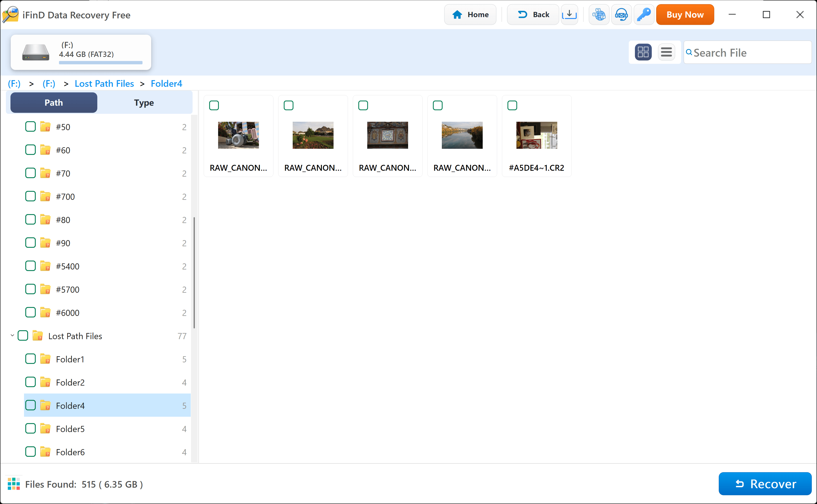817x504 pixels.
Task: Open the Lost Path Files breadcrumb link
Action: coord(104,84)
